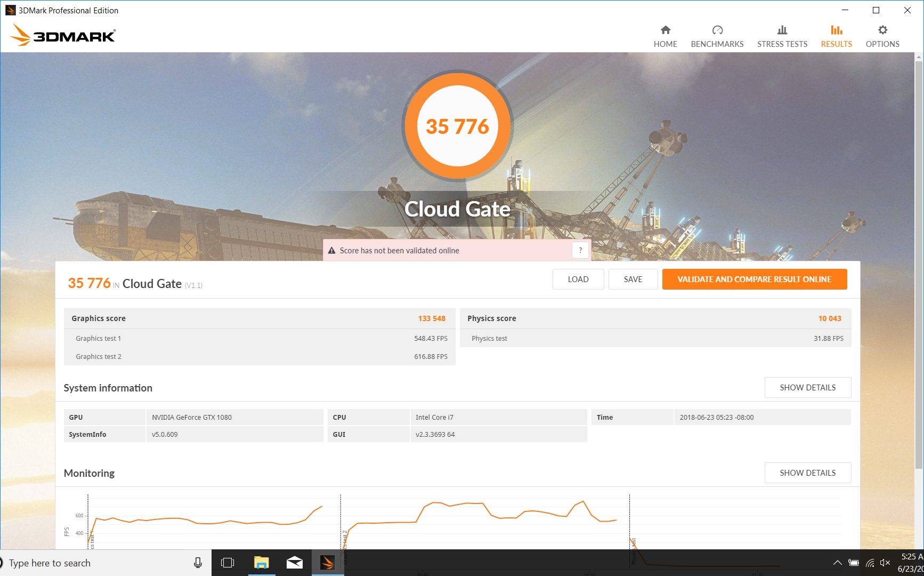
Task: Click the Graphics score value 133 548
Action: pyautogui.click(x=432, y=318)
